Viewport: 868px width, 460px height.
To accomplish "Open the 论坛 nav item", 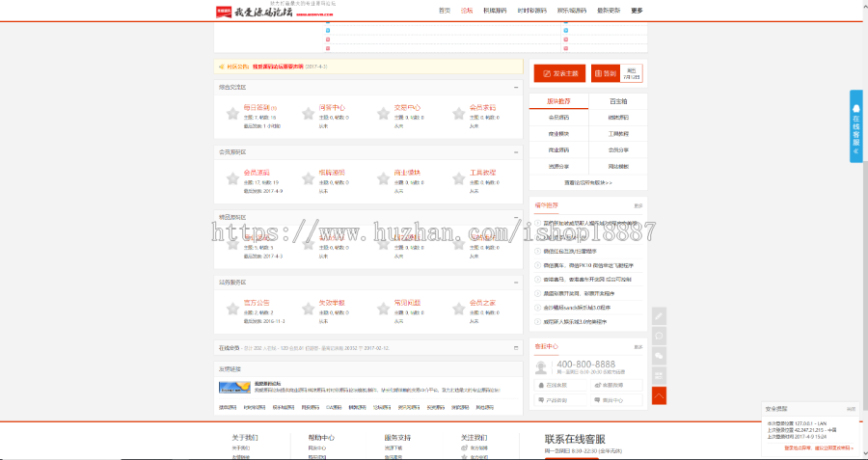I will click(467, 11).
